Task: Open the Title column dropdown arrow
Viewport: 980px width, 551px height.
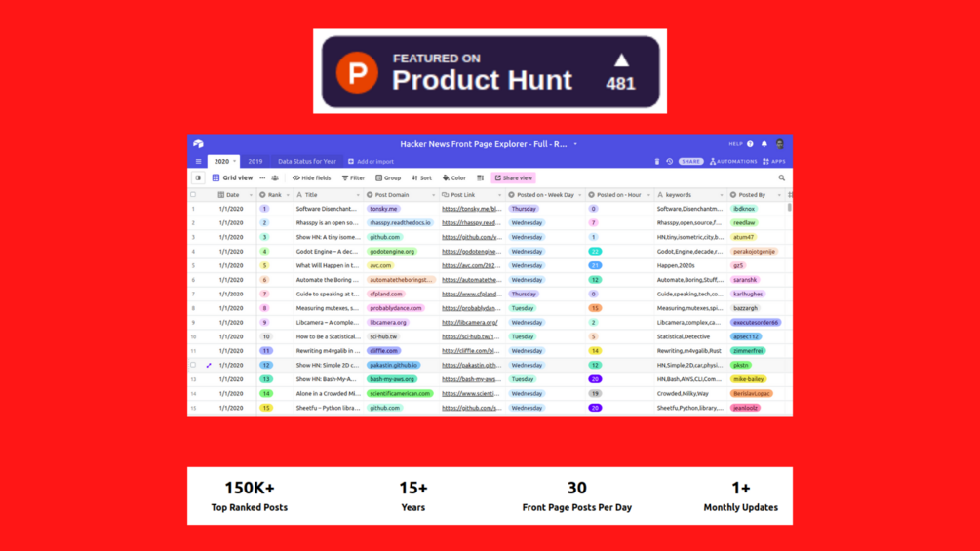Action: 358,196
